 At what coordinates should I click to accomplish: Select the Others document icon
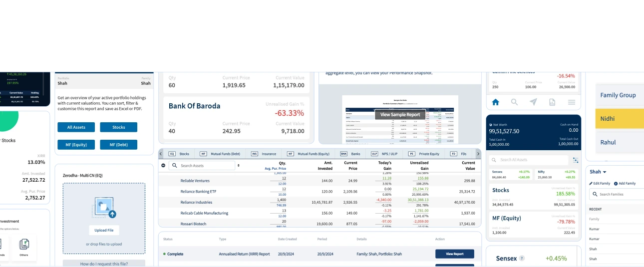click(x=24, y=245)
